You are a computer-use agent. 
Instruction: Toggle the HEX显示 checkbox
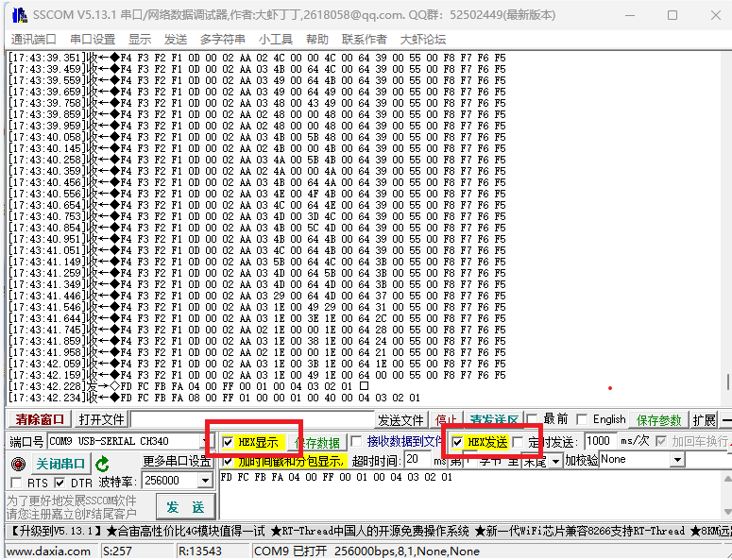(228, 442)
